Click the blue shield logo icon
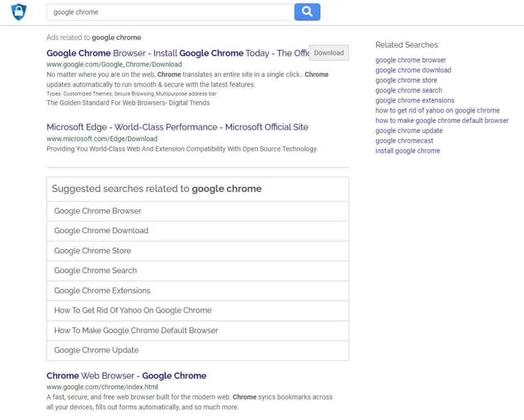Screen dimensions: 524x420 (19, 12)
